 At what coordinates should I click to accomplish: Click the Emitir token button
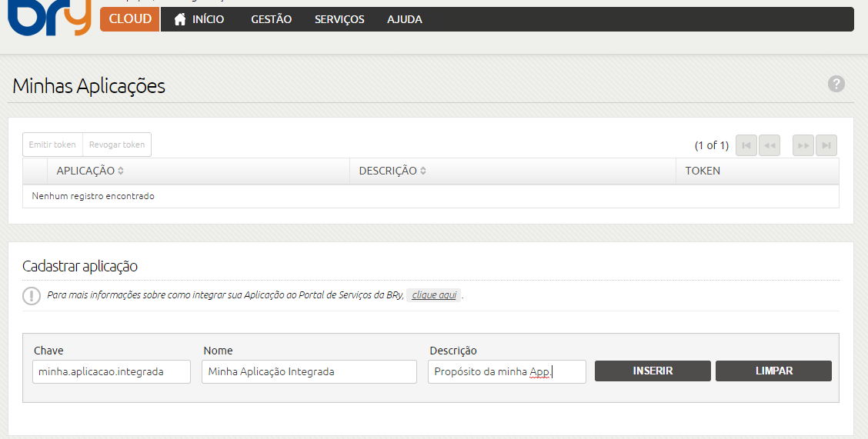52,145
